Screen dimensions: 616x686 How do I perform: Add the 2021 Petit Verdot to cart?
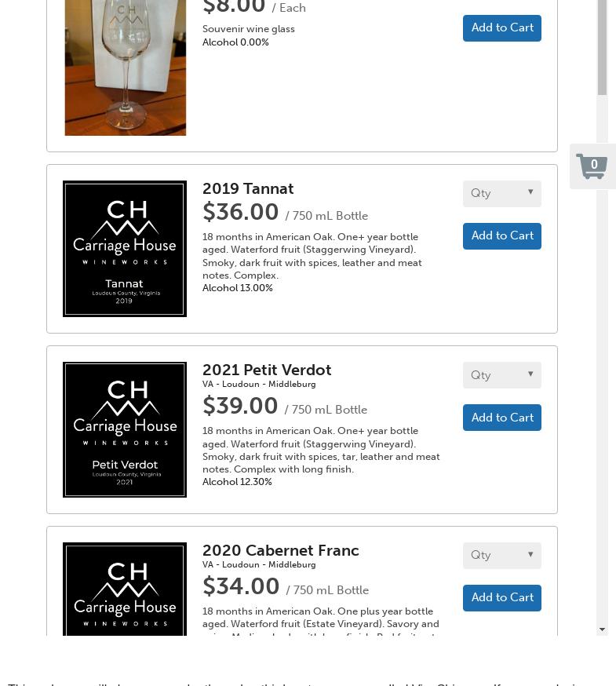point(502,417)
